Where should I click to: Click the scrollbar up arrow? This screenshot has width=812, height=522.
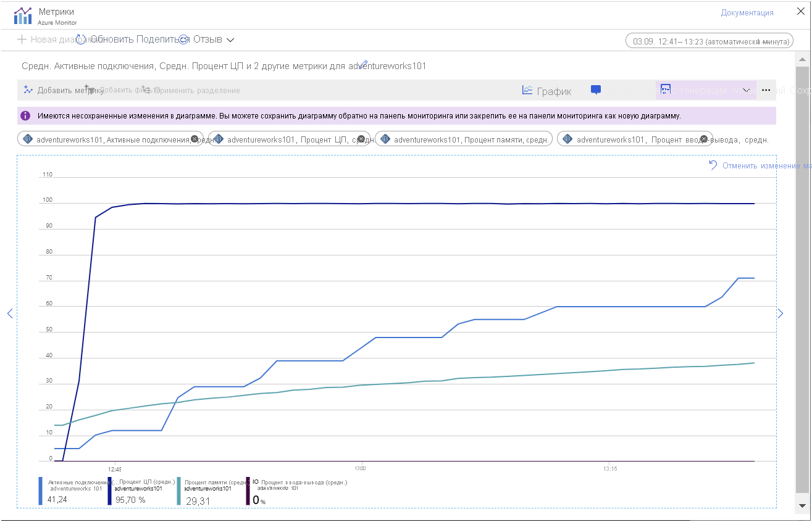pyautogui.click(x=802, y=59)
